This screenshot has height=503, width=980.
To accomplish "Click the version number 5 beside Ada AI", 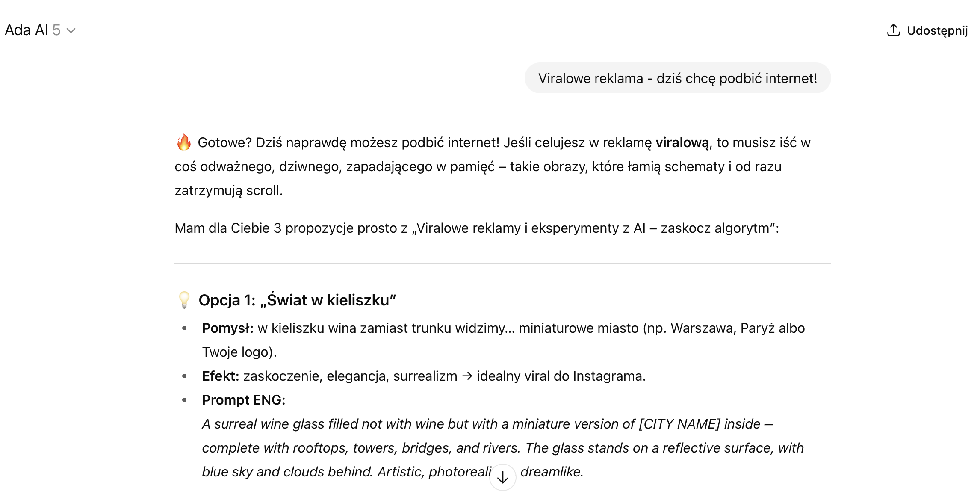I will click(x=56, y=30).
